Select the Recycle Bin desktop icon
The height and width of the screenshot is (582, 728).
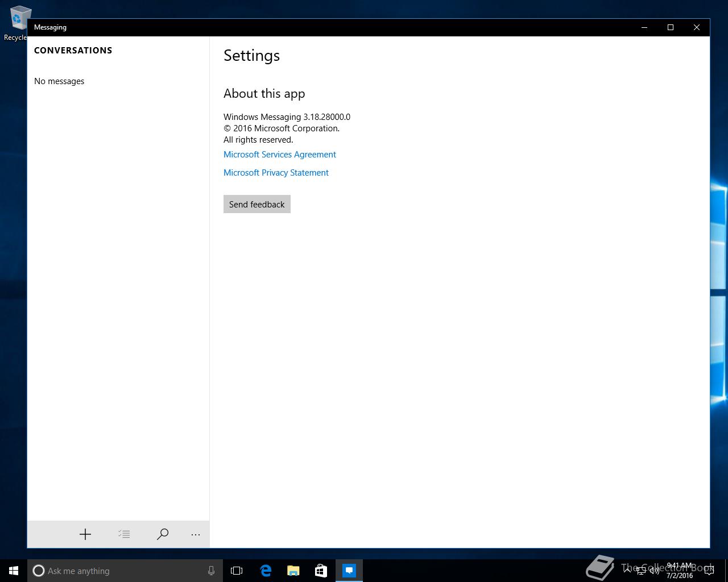(16, 23)
